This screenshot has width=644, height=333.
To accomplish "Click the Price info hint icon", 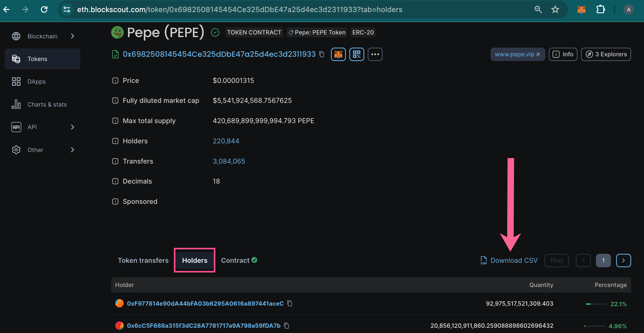I will [115, 80].
